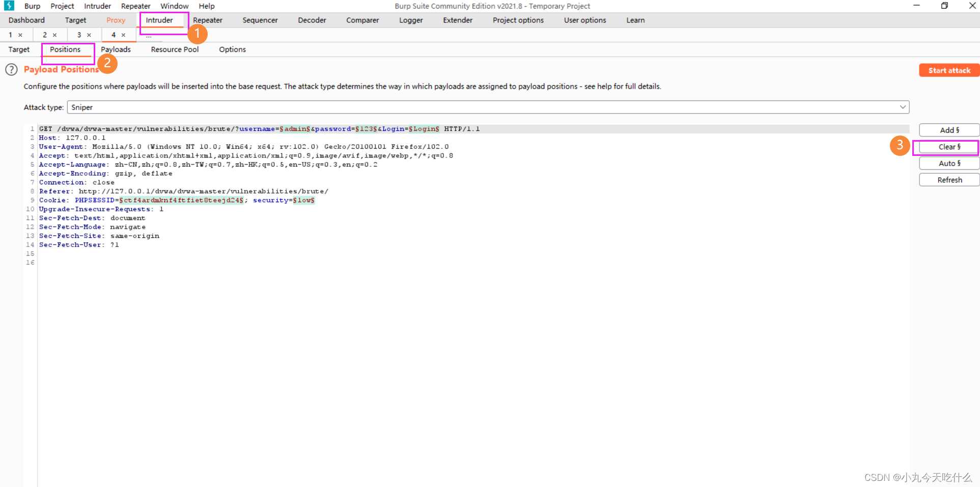Select the Intruder tool tab
The height and width of the screenshot is (487, 980).
click(x=159, y=20)
